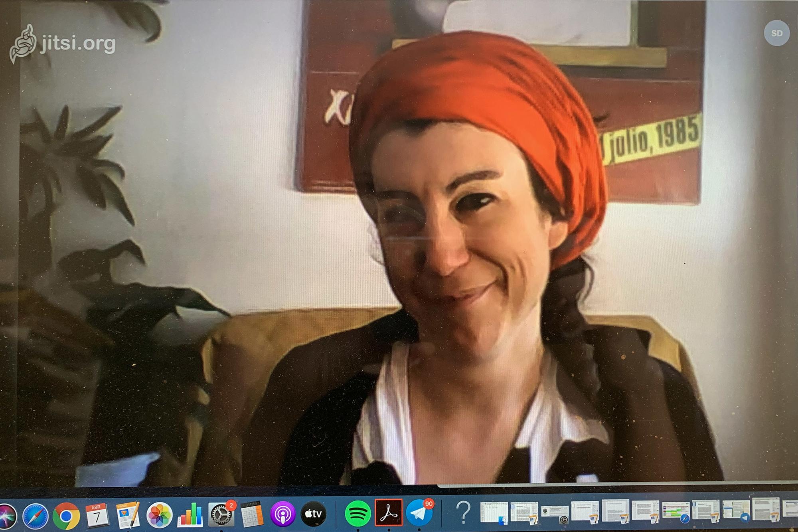Launch the Calculator app
The width and height of the screenshot is (798, 532).
click(252, 515)
